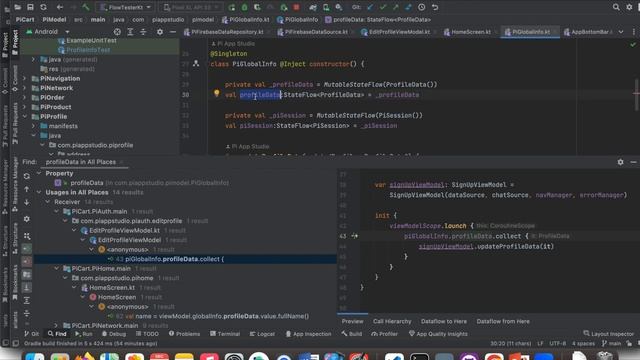Screen dimensions: 640x360
Task: Click the gutter icon beside class PiGlobalInfo
Action: (x=196, y=63)
